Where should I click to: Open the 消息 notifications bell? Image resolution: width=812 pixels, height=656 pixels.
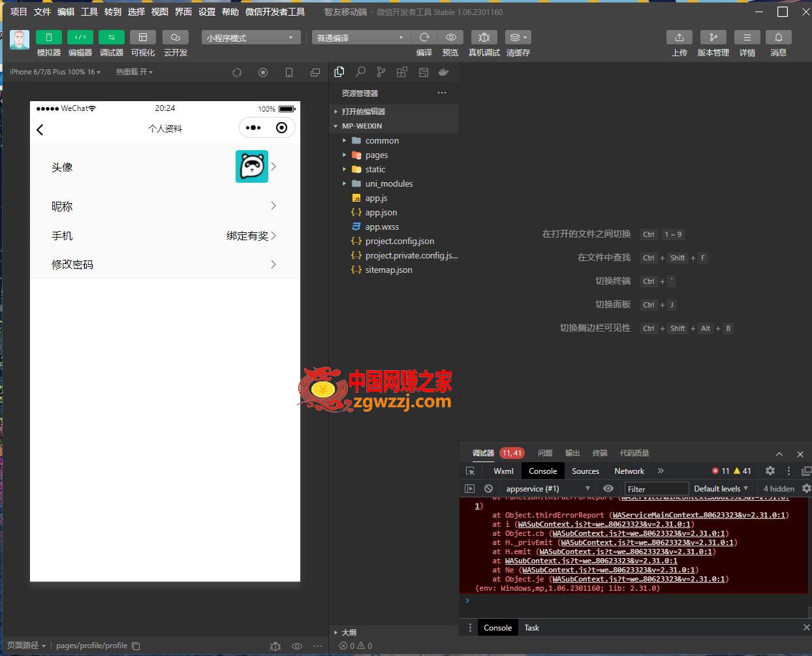778,38
